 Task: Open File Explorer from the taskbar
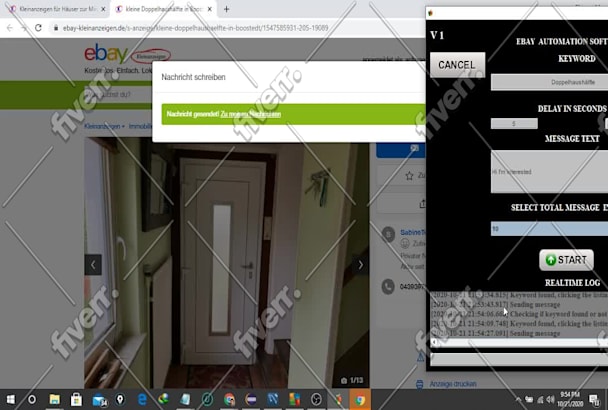55,399
